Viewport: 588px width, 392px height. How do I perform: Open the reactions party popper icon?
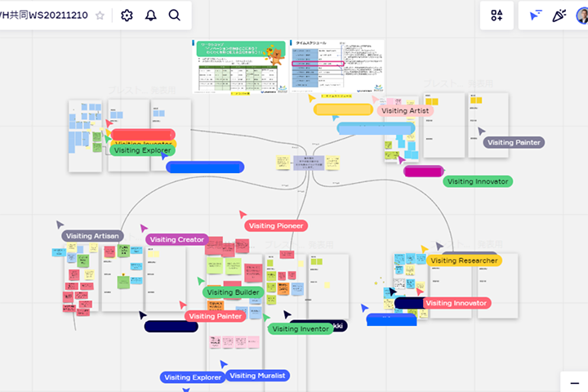point(559,16)
